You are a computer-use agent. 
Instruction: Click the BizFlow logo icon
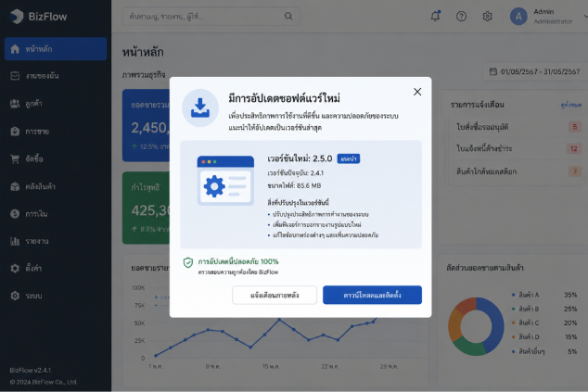(17, 17)
